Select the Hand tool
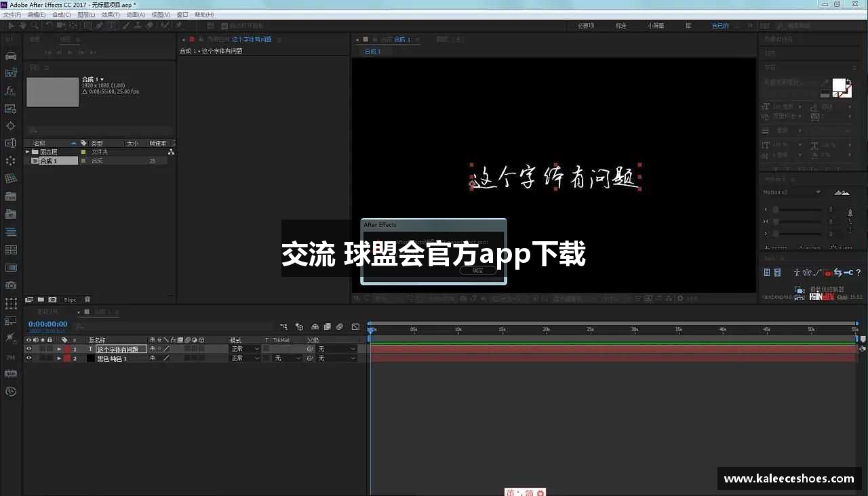The width and height of the screenshot is (868, 496). coord(22,26)
